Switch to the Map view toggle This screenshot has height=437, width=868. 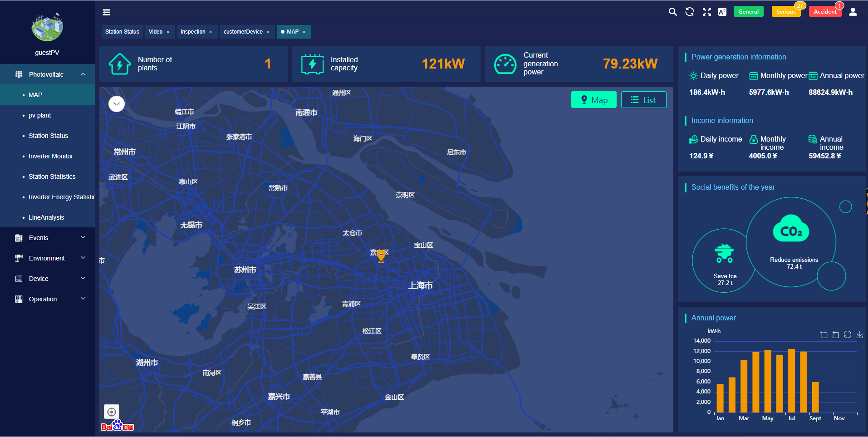point(593,100)
